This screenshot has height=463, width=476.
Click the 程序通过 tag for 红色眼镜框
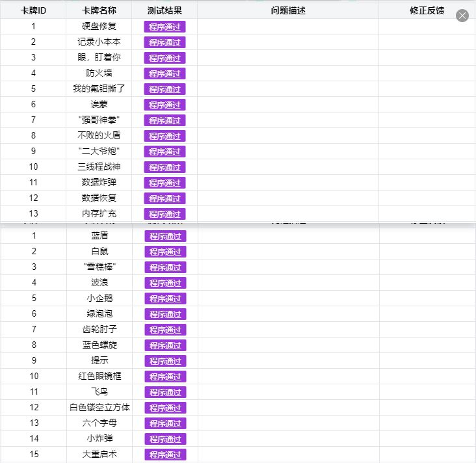165,377
